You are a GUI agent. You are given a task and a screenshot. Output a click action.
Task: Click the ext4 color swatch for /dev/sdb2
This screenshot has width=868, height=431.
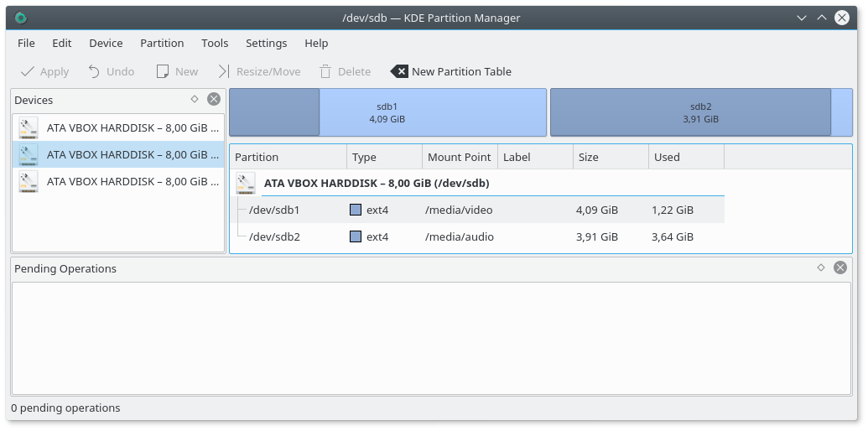[x=356, y=237]
